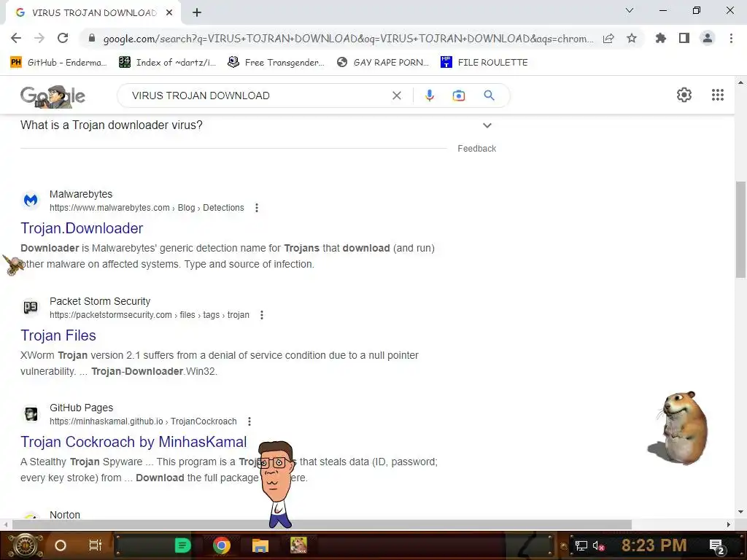
Task: Open the Trojan.Downloader Malwarebytes result
Action: (82, 228)
